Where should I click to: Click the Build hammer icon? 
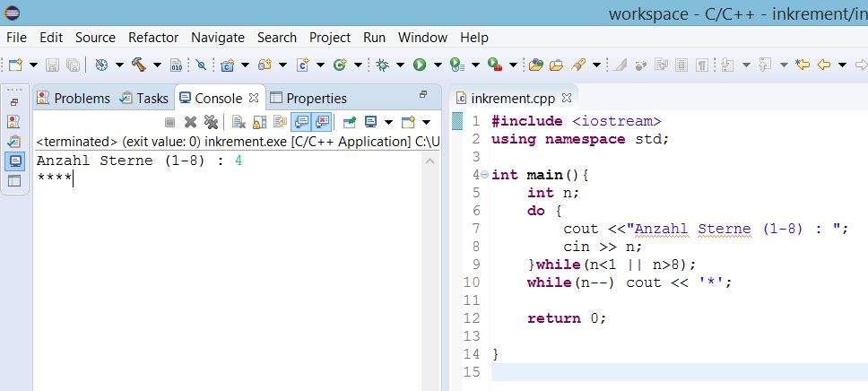pos(139,65)
